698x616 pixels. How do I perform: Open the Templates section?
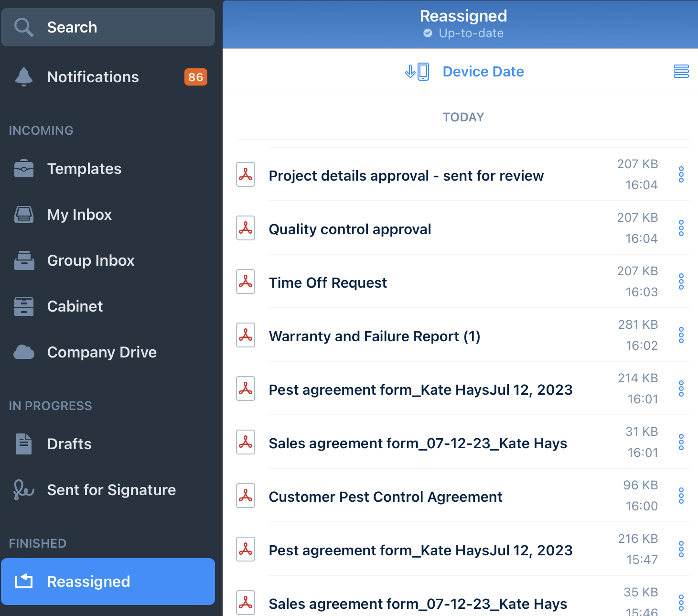point(84,169)
